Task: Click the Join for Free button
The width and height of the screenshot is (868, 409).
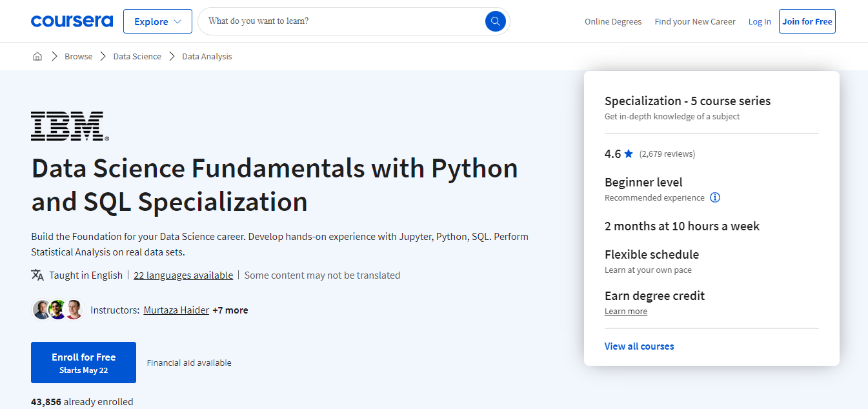Action: [807, 21]
